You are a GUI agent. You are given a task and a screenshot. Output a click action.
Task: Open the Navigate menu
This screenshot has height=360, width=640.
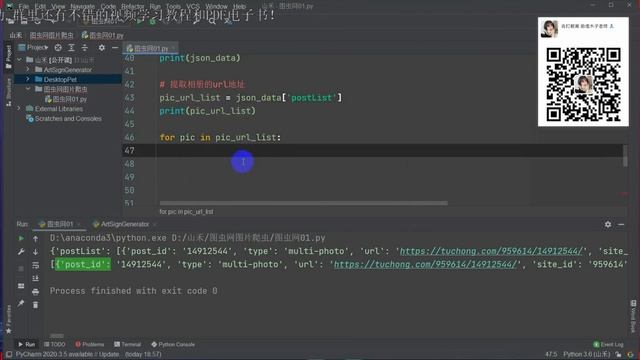(82, 7)
